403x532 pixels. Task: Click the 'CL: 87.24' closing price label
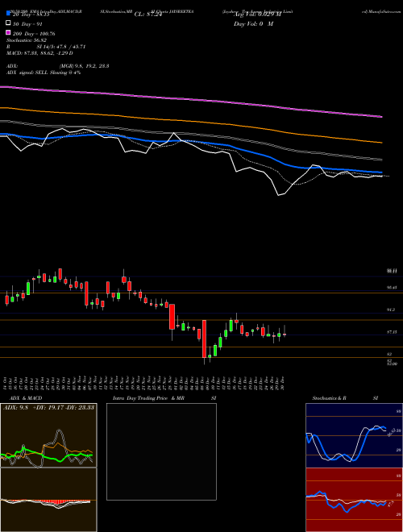[148, 15]
